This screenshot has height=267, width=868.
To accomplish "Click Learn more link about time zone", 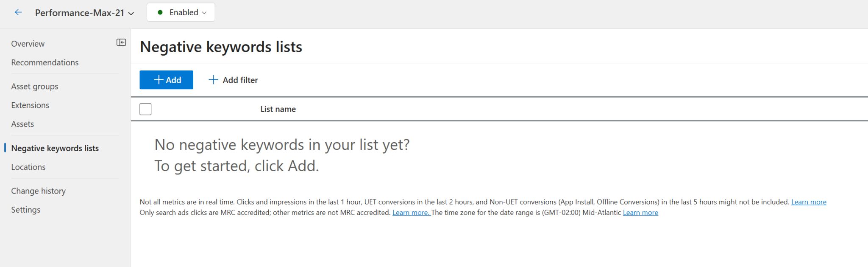I will [640, 213].
